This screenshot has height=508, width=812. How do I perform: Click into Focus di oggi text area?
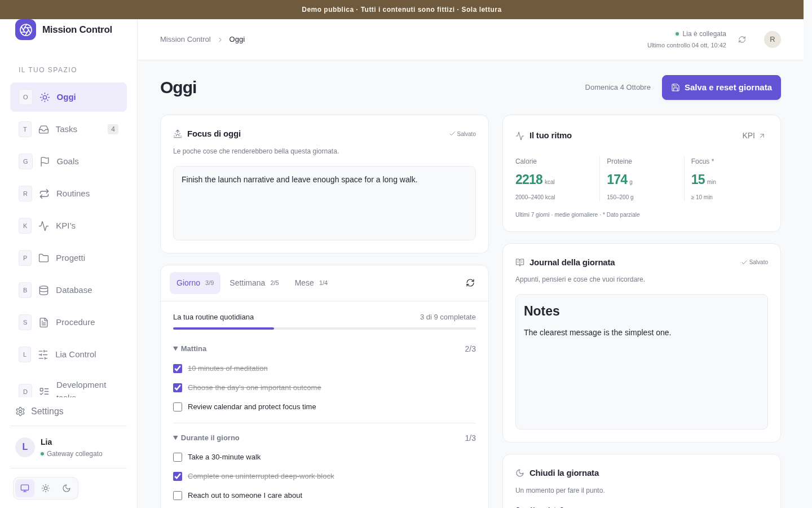point(324,203)
